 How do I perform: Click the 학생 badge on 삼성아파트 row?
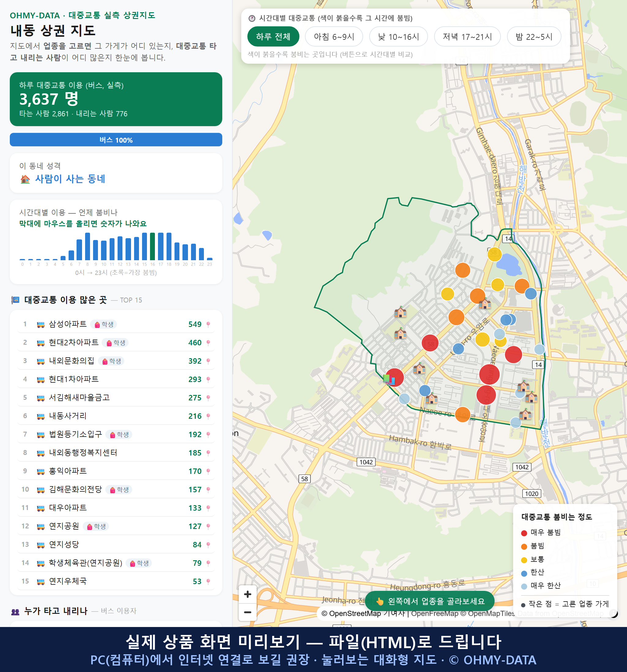coord(104,325)
